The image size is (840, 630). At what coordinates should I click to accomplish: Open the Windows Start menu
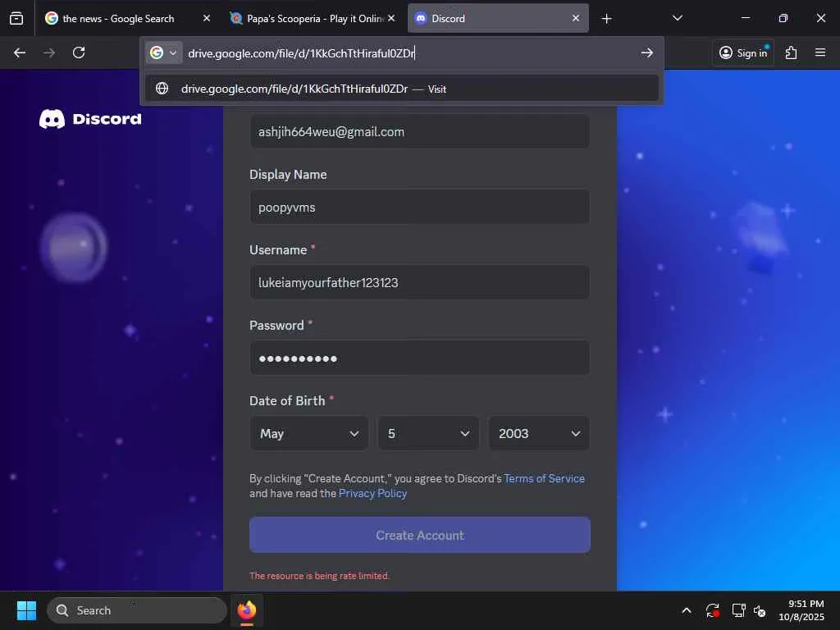(26, 610)
